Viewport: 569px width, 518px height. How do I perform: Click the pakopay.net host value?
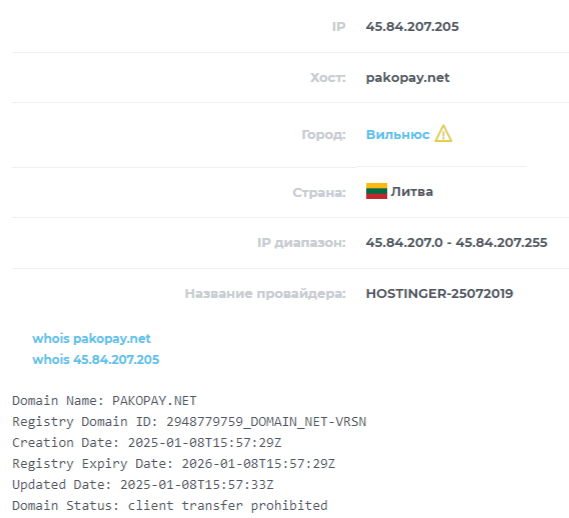point(408,78)
